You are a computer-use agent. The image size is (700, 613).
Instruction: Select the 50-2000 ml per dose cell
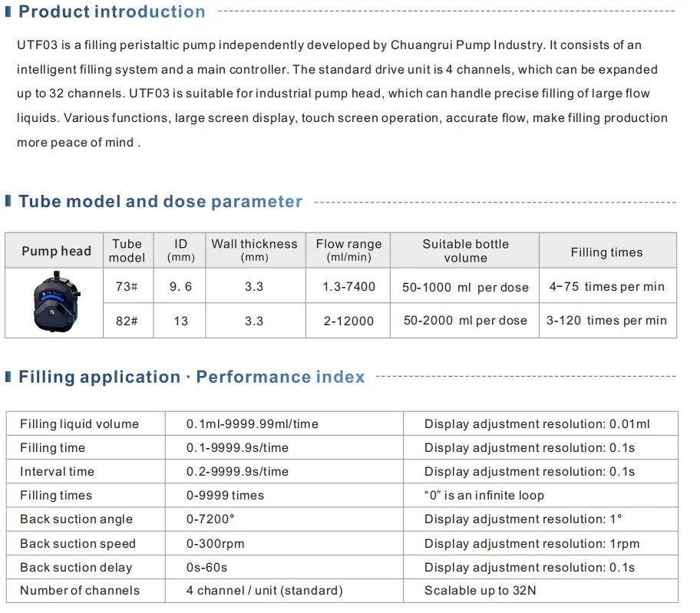click(x=465, y=321)
